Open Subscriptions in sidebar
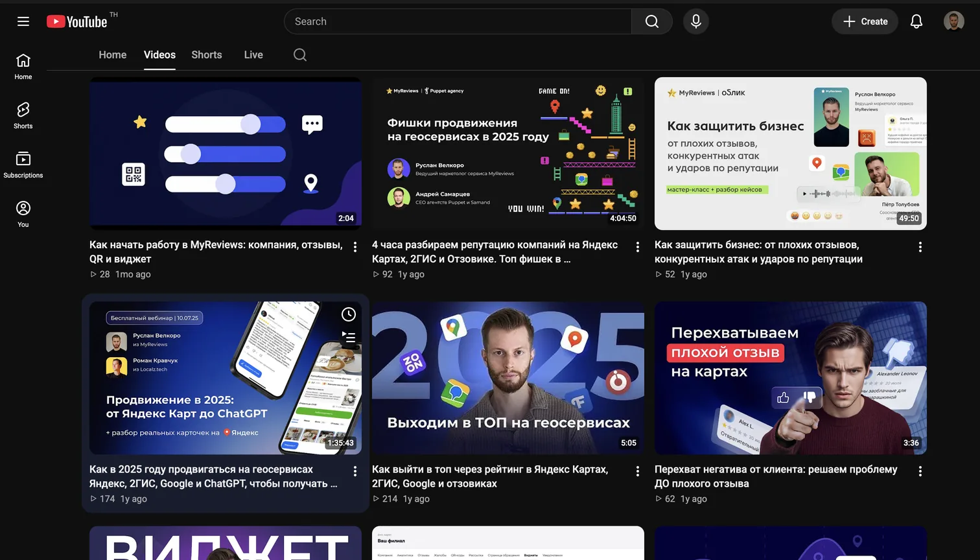980x560 pixels. pyautogui.click(x=23, y=165)
